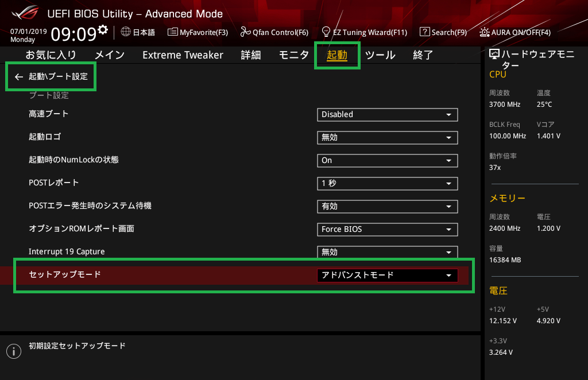This screenshot has width=588, height=380.
Task: Open the 起動ロゴ dropdown
Action: coord(387,138)
